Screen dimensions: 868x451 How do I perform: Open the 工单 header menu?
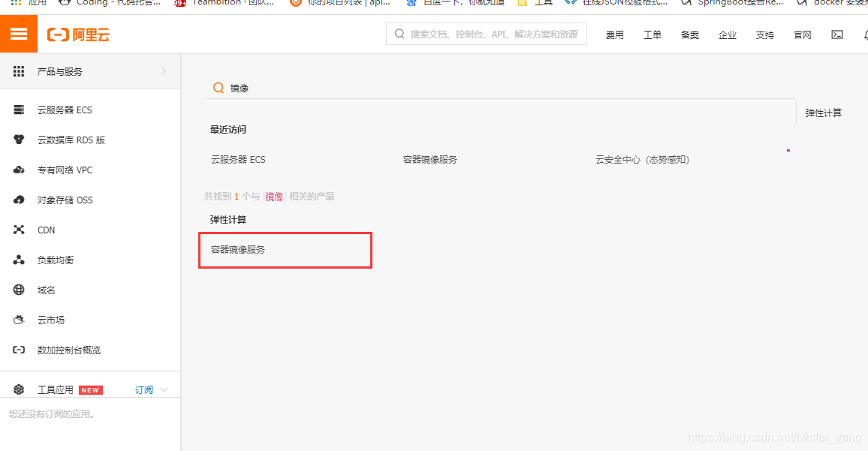[x=652, y=35]
